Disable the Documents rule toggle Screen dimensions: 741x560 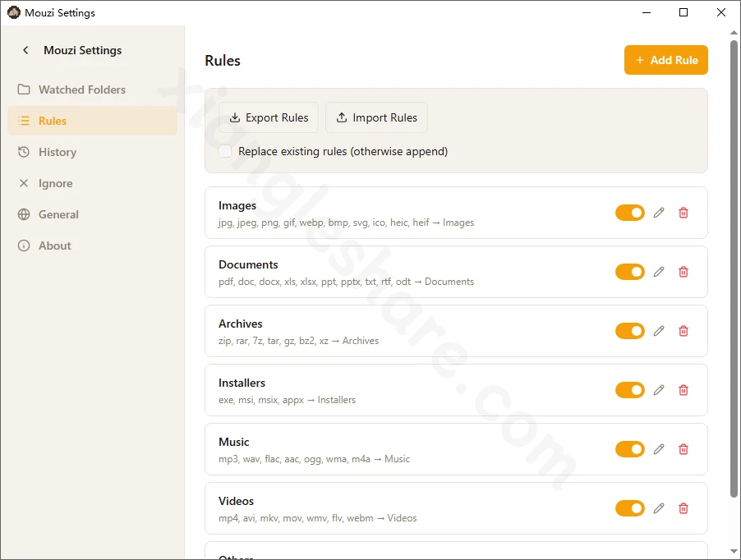click(x=630, y=272)
